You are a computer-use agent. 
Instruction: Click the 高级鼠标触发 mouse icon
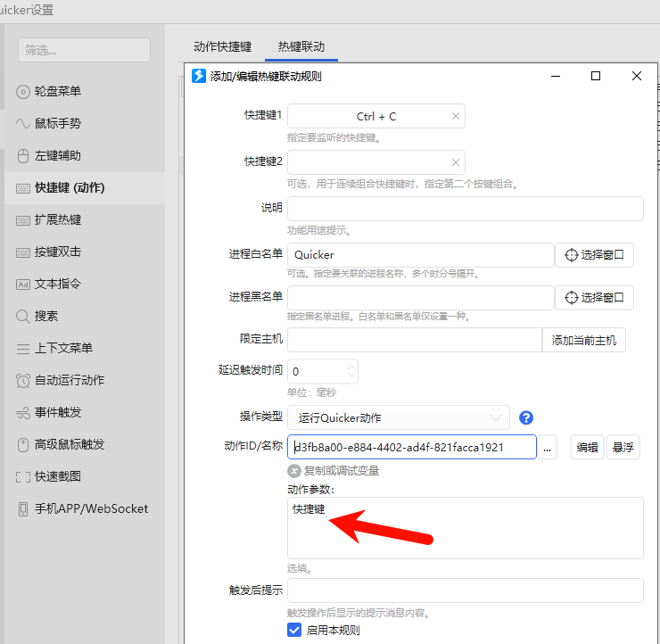23,445
